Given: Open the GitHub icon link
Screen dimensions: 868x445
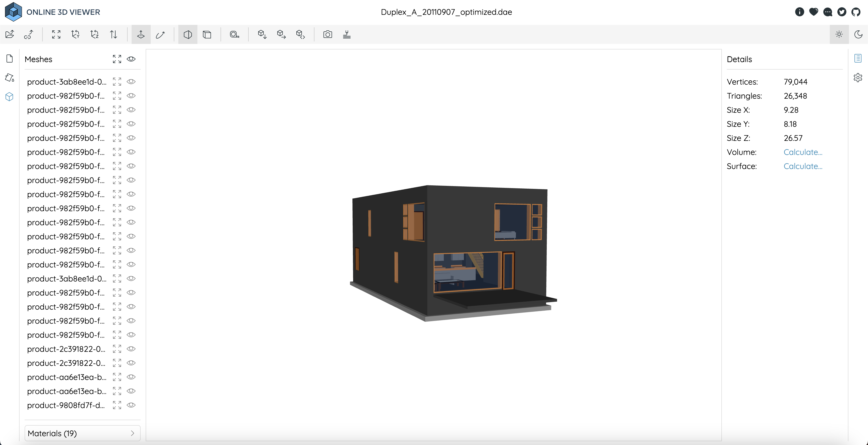Looking at the screenshot, I should [856, 12].
